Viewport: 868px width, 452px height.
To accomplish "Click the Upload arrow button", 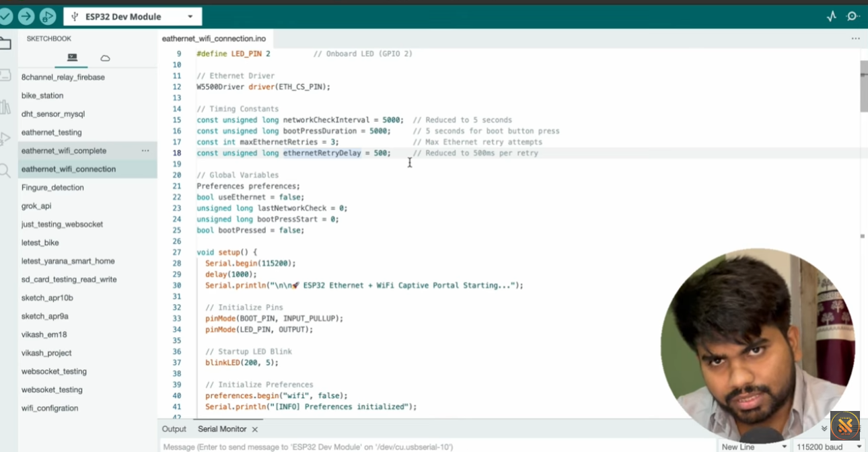I will click(26, 16).
